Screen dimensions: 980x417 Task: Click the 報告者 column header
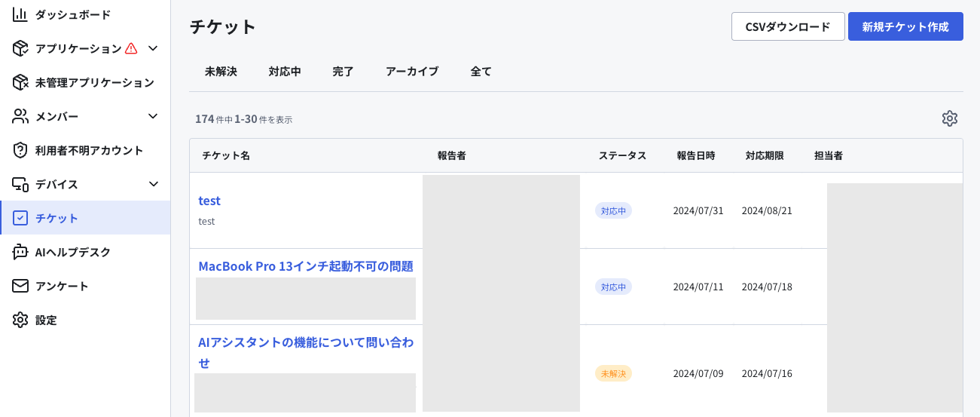click(x=451, y=155)
